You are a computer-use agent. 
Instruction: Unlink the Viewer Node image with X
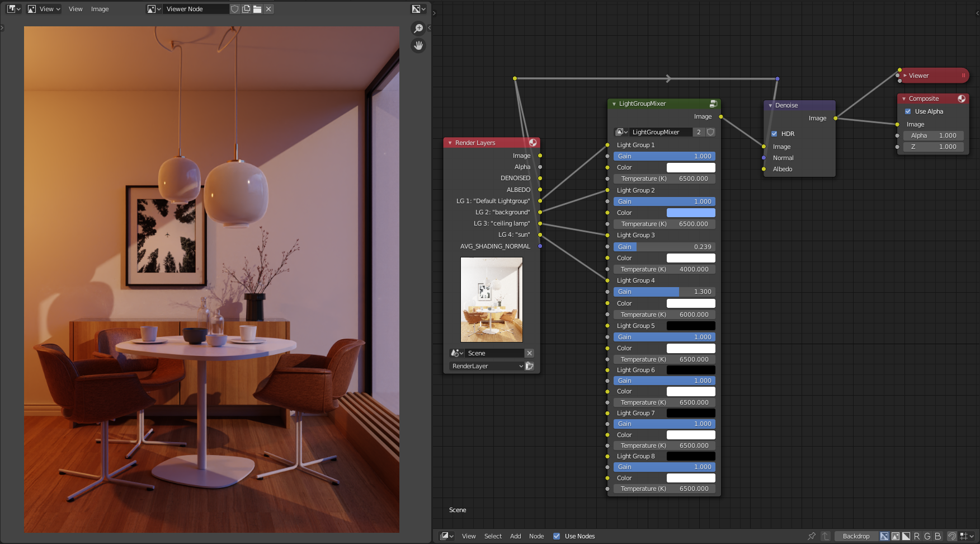268,9
